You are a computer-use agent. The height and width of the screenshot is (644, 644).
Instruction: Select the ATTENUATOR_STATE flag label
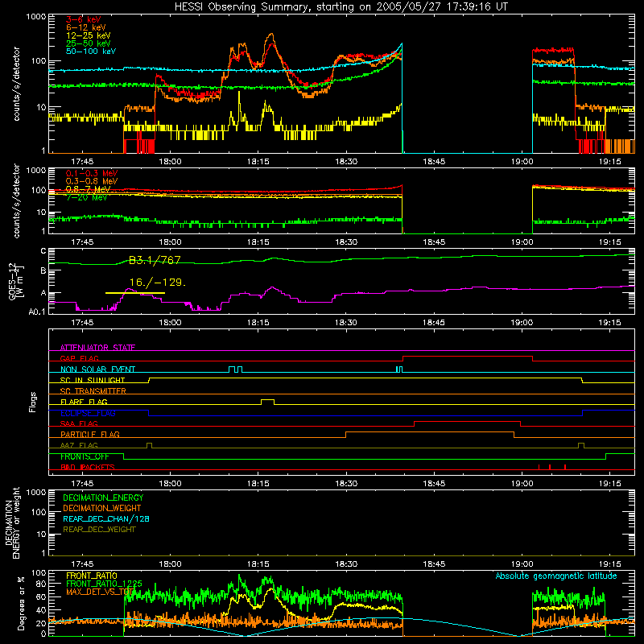click(97, 348)
